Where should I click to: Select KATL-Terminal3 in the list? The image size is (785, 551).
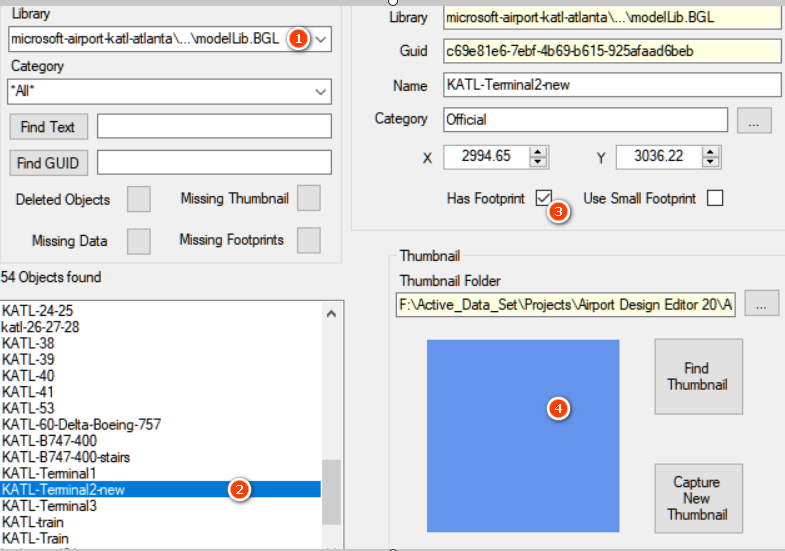(161, 506)
